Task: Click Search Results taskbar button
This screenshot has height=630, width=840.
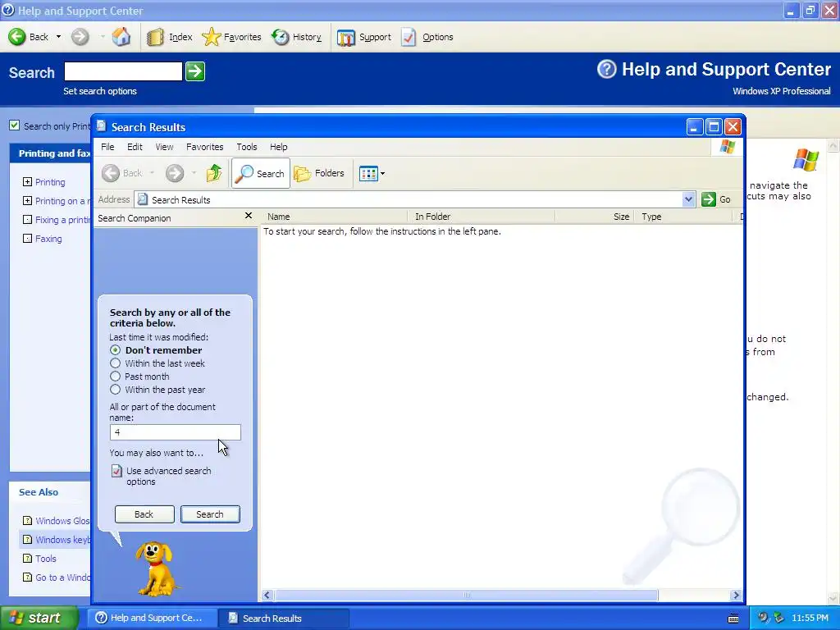Action: click(x=285, y=619)
